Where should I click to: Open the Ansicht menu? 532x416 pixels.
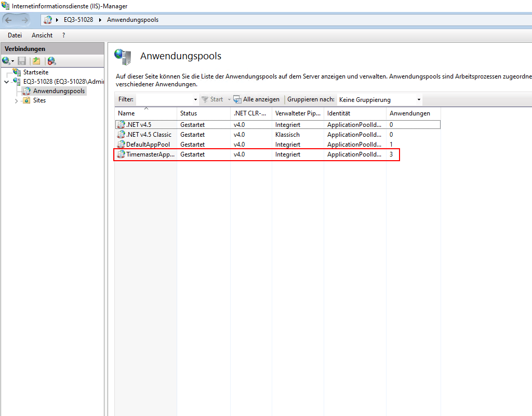click(x=42, y=35)
